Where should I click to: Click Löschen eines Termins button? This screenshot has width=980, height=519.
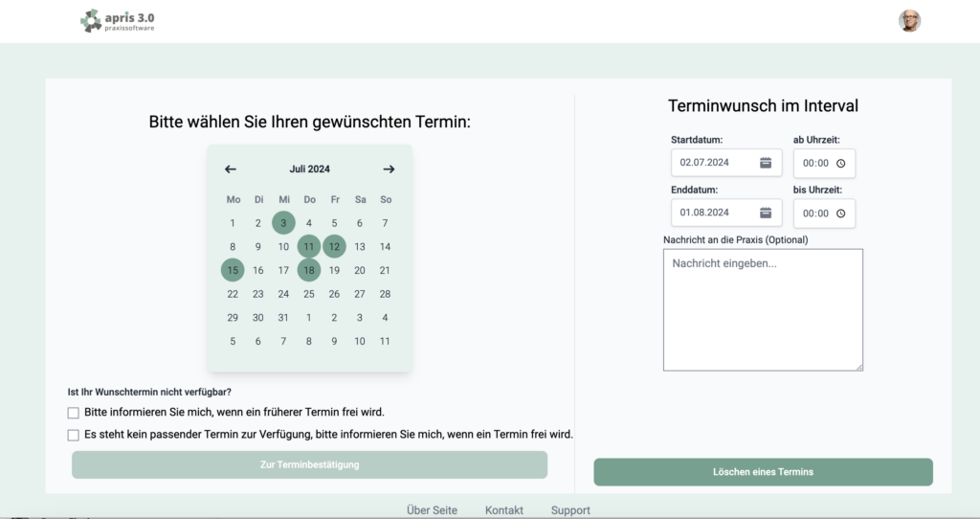763,472
